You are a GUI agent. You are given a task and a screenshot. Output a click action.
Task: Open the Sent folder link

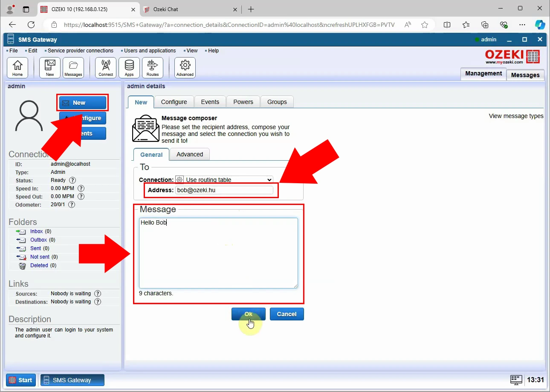pos(36,248)
